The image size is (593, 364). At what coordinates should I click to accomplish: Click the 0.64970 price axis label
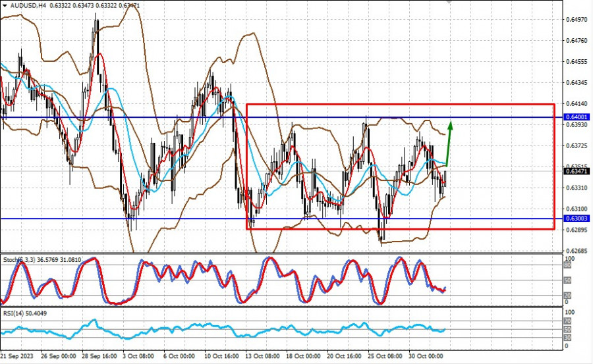[577, 19]
